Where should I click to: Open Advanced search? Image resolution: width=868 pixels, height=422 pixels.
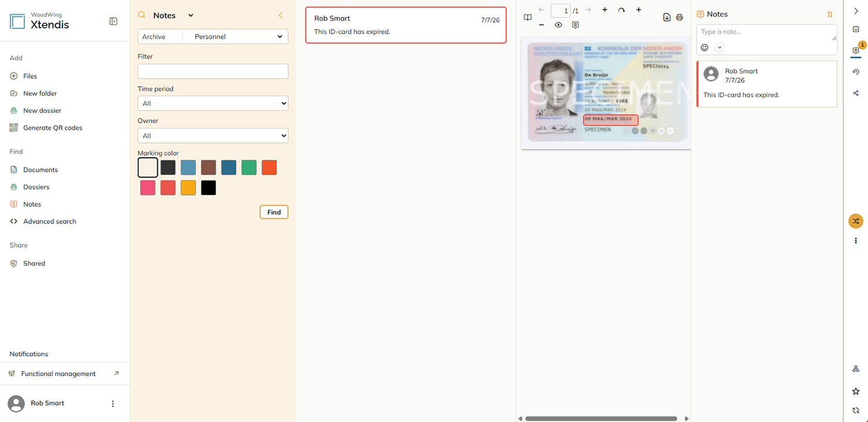tap(43, 222)
